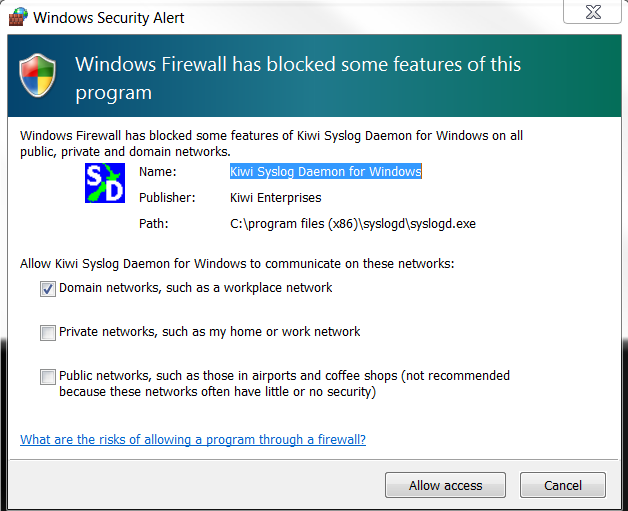This screenshot has width=628, height=511.
Task: Click the workplace network label text
Action: click(196, 288)
